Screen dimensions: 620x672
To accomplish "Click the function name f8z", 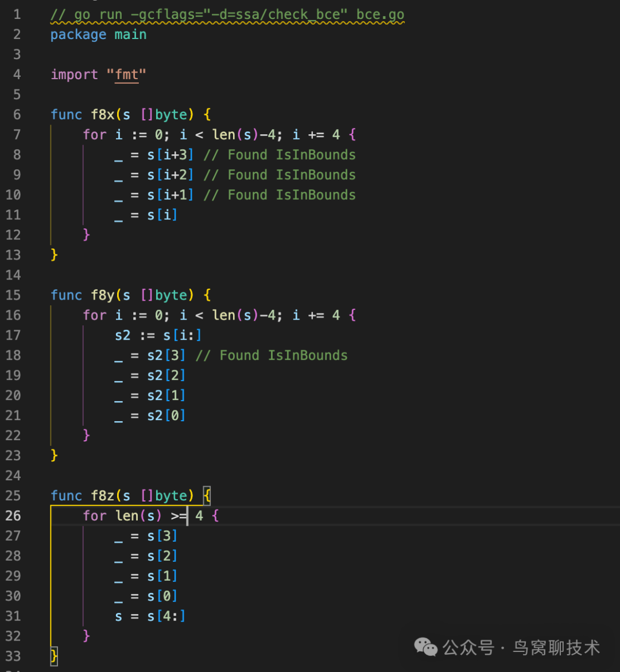I will click(x=103, y=495).
